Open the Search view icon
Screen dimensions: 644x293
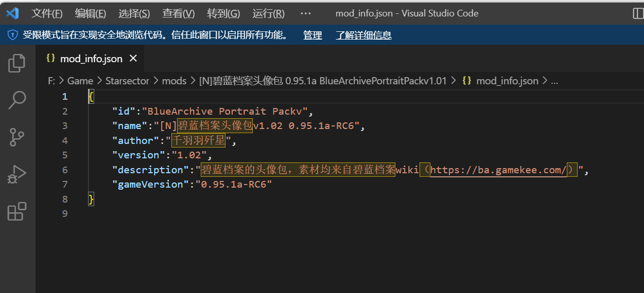17,100
